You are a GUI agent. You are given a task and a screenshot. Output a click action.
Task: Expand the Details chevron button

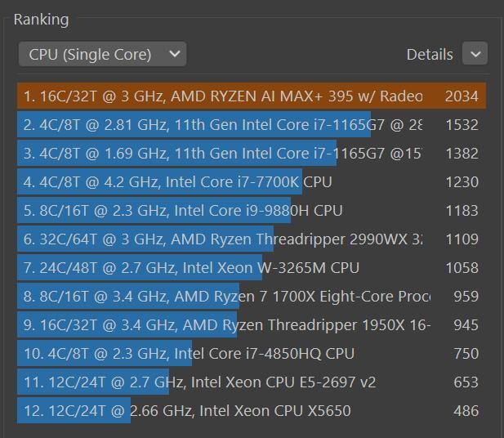(475, 54)
